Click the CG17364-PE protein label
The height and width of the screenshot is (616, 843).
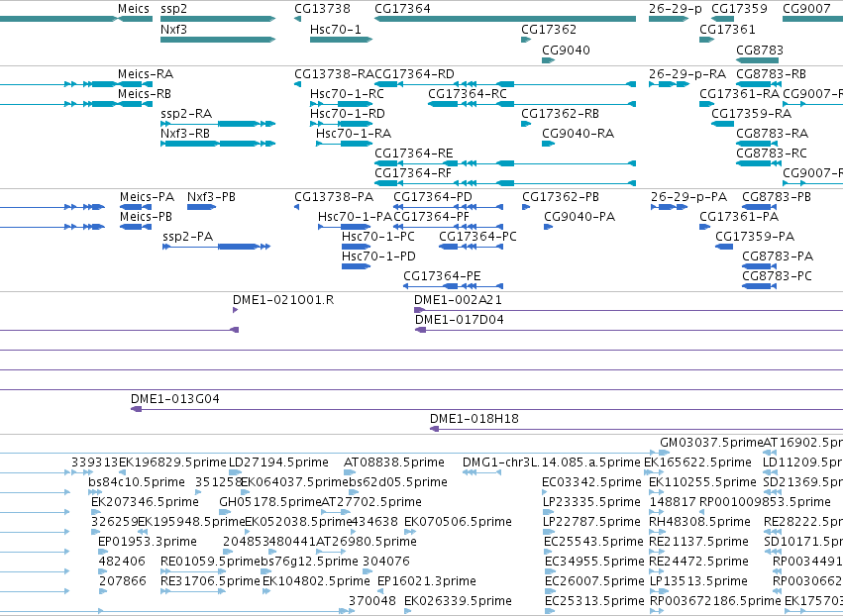pos(442,276)
